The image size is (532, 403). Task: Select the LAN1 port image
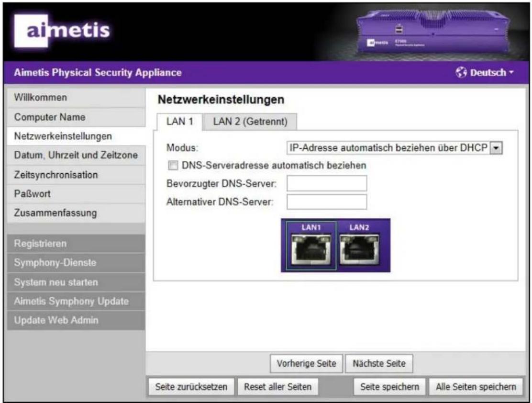pyautogui.click(x=311, y=246)
